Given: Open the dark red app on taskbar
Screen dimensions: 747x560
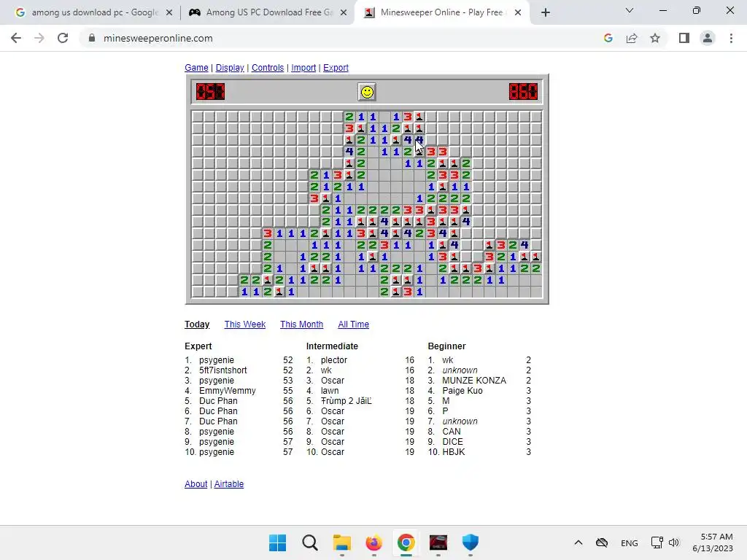Looking at the screenshot, I should (438, 542).
